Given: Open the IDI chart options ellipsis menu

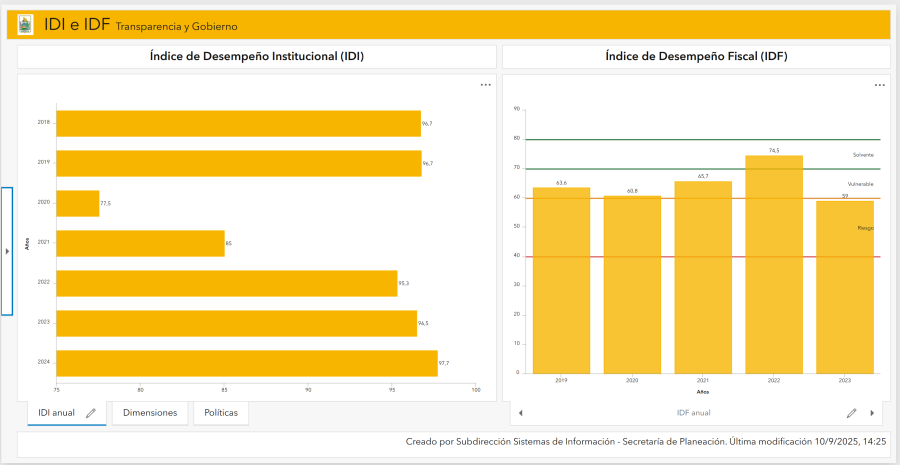Looking at the screenshot, I should pyautogui.click(x=486, y=85).
